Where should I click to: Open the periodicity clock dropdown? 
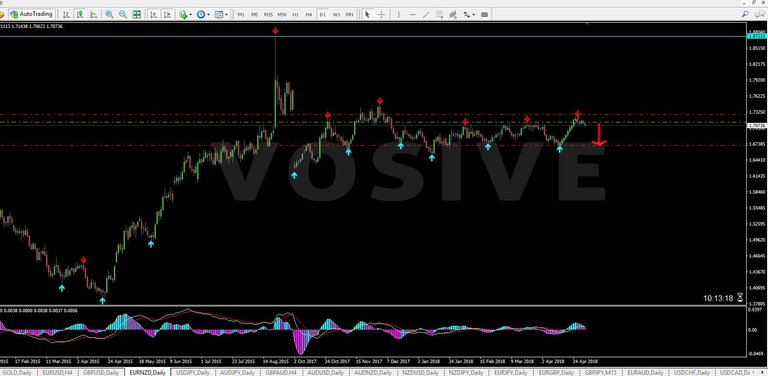click(203, 15)
